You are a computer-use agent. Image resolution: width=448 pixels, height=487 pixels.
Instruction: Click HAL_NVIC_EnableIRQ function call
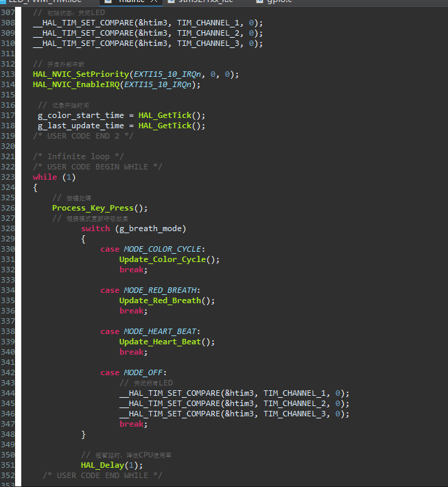click(76, 84)
